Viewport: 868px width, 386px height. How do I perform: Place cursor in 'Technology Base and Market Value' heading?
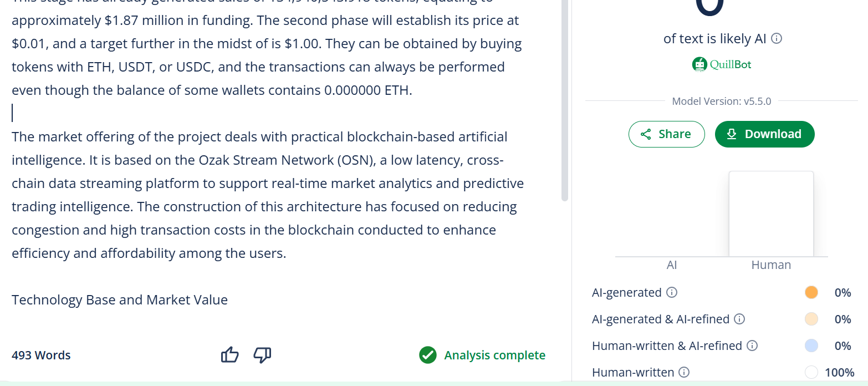pos(120,300)
